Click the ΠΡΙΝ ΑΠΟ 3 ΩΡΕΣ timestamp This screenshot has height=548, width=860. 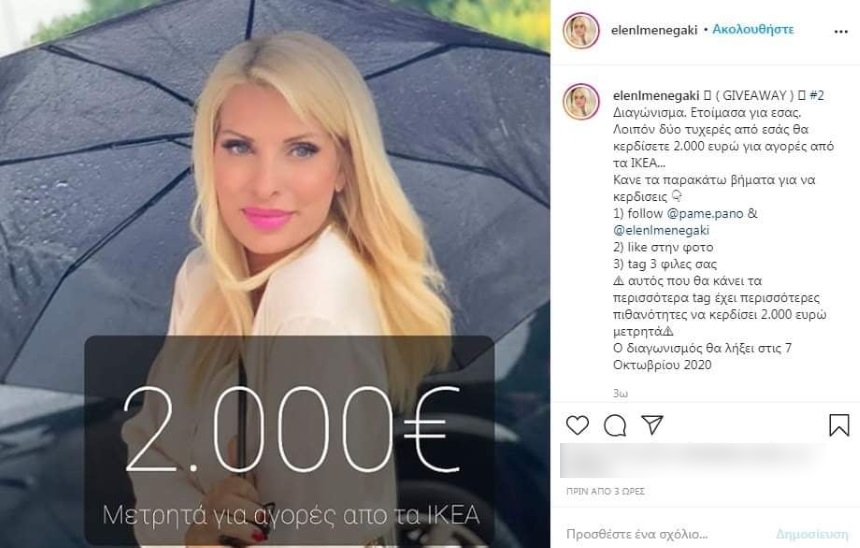click(605, 491)
